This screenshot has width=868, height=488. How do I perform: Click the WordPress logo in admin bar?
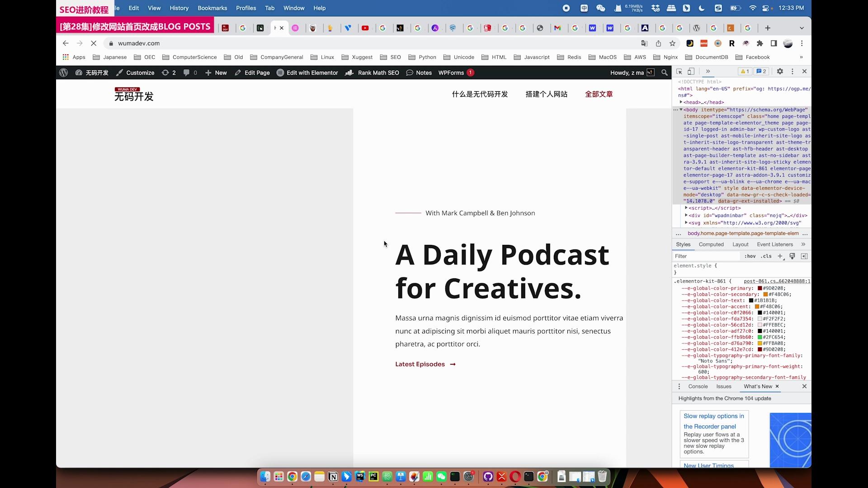[63, 73]
